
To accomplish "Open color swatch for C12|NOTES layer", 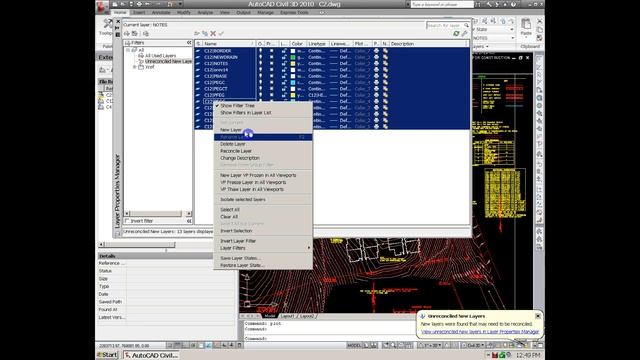I will [293, 64].
